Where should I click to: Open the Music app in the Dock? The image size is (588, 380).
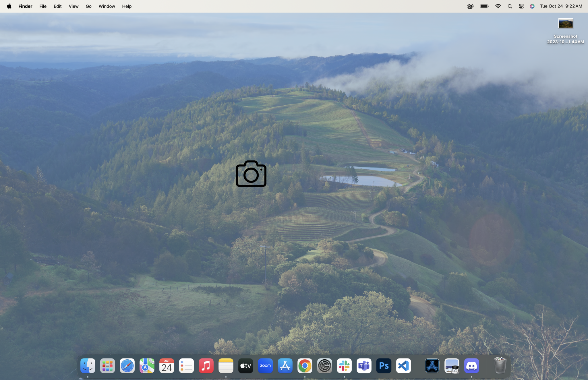click(x=206, y=366)
